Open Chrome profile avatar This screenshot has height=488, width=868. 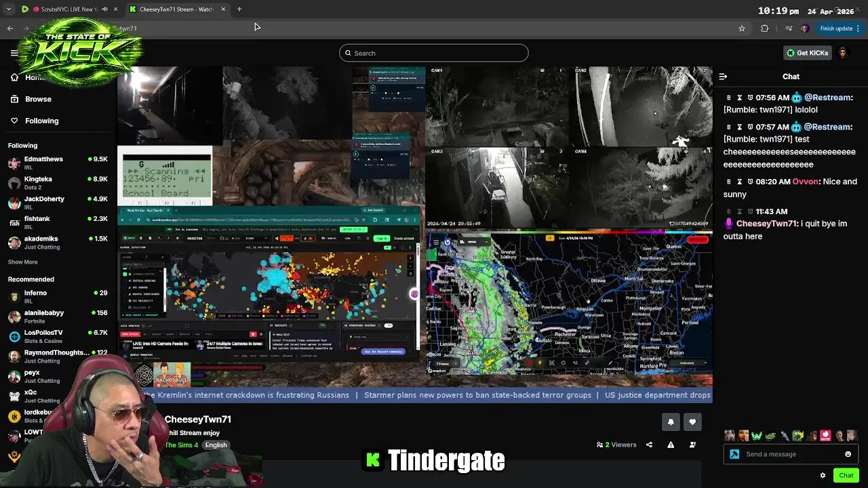tap(805, 28)
